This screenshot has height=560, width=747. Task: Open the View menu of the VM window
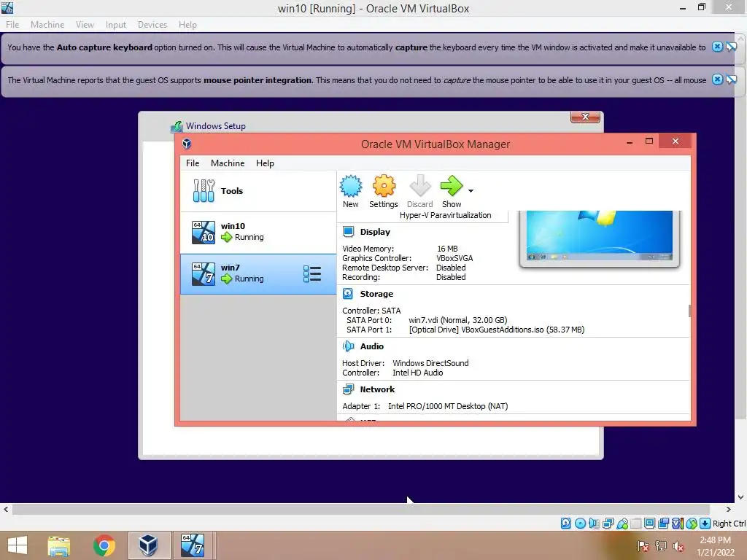pos(85,25)
